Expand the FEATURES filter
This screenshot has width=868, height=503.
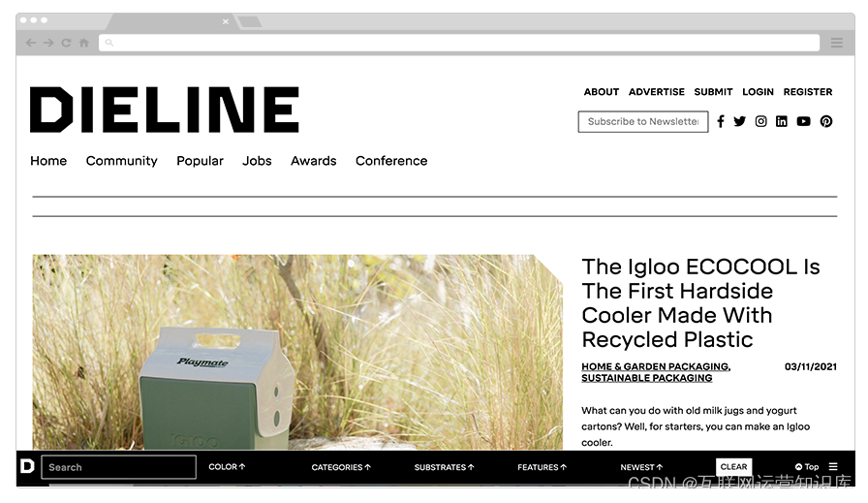(x=542, y=467)
